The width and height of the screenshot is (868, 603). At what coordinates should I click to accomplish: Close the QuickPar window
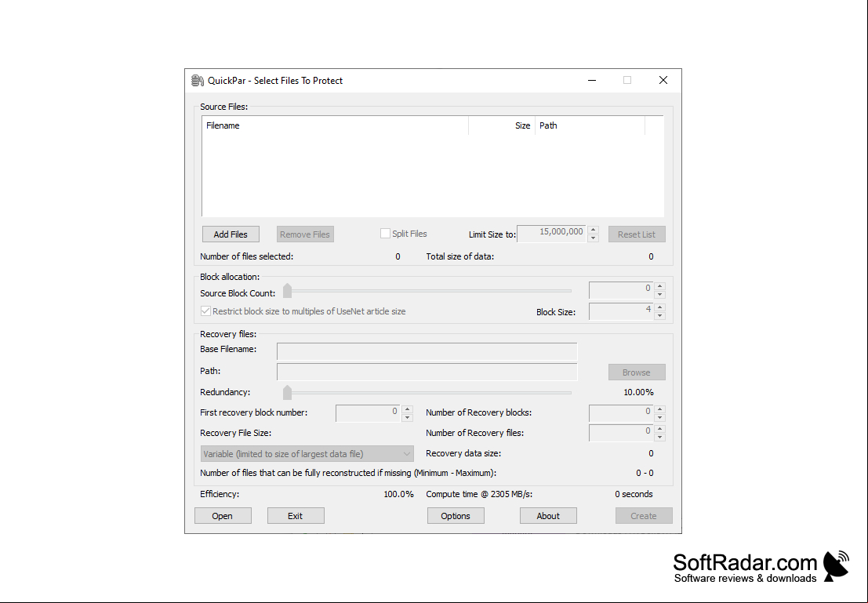coord(663,80)
